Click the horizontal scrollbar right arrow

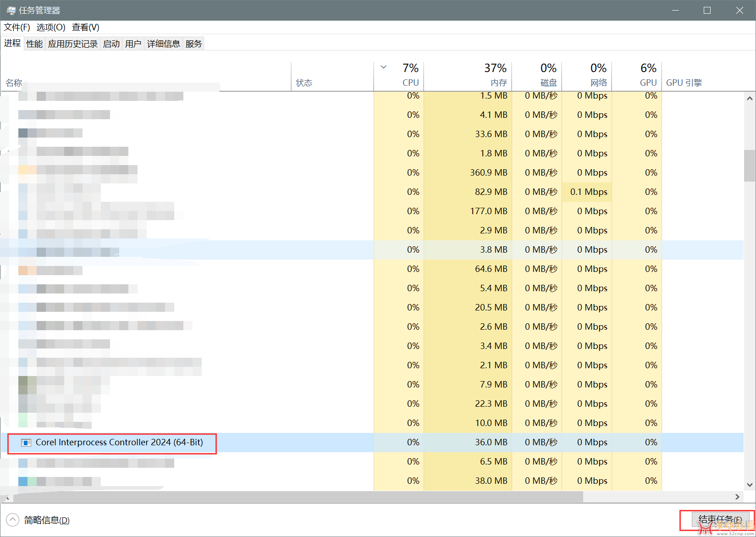(737, 497)
